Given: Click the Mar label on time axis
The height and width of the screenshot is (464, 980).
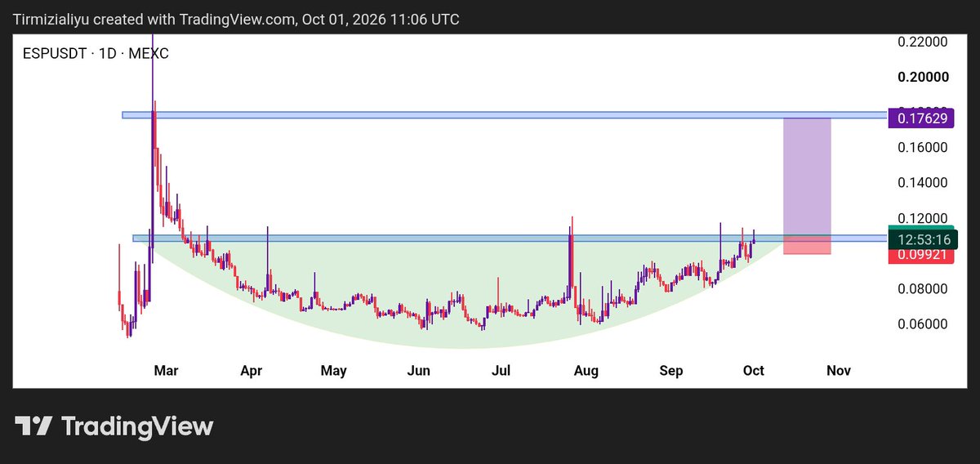Looking at the screenshot, I should pos(166,371).
